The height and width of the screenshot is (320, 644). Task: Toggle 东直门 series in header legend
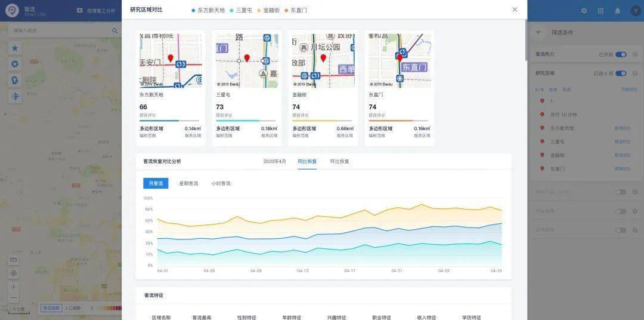pos(296,10)
